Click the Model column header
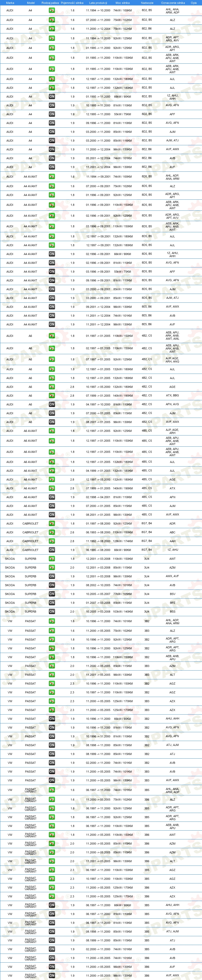 tap(31, 3)
